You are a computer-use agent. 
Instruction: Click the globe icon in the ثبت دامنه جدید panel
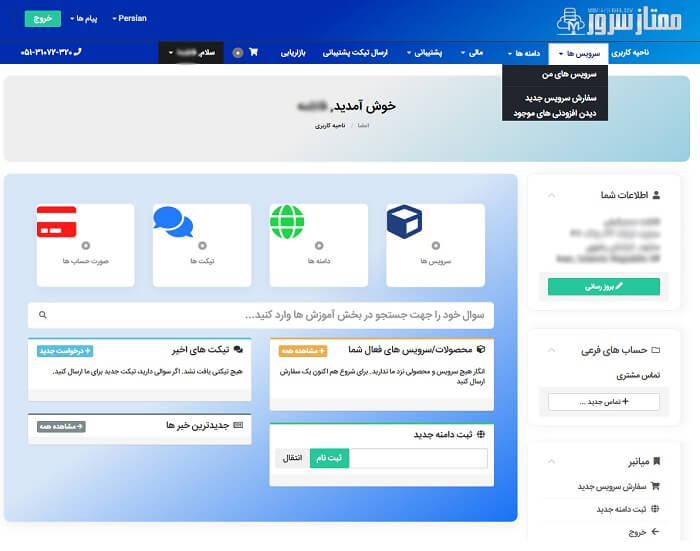click(481, 434)
